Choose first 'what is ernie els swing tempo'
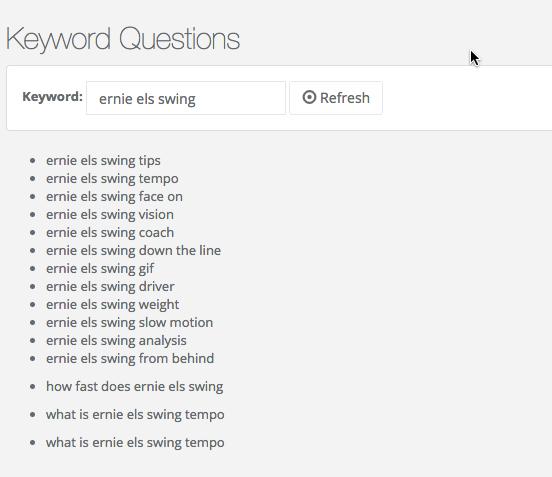Image resolution: width=552 pixels, height=477 pixels. (x=135, y=414)
